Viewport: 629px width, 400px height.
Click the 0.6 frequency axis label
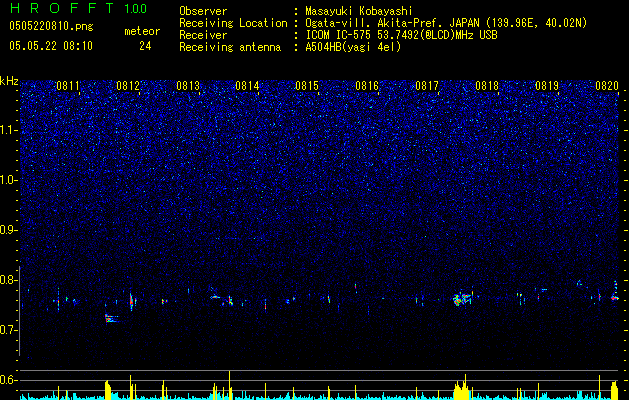tap(9, 380)
